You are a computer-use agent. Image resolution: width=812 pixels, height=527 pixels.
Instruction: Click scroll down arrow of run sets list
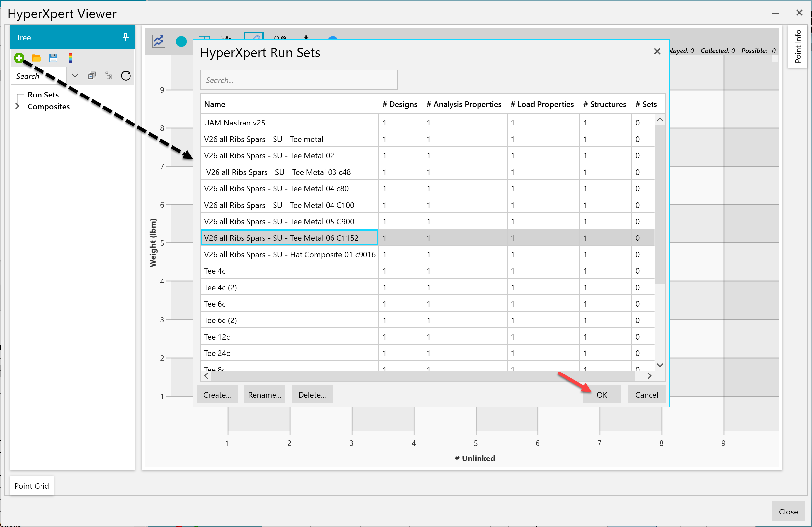click(x=660, y=365)
